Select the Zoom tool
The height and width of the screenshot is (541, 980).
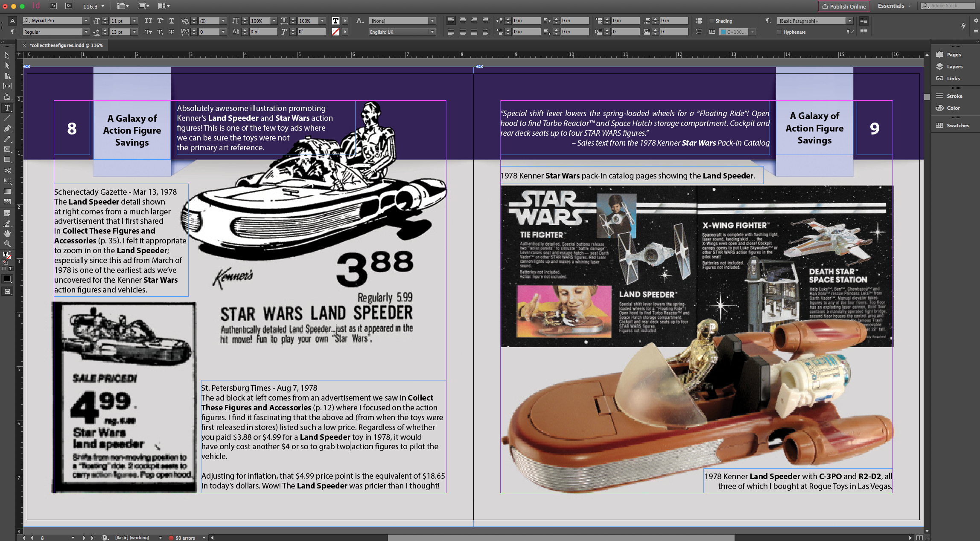coord(7,244)
